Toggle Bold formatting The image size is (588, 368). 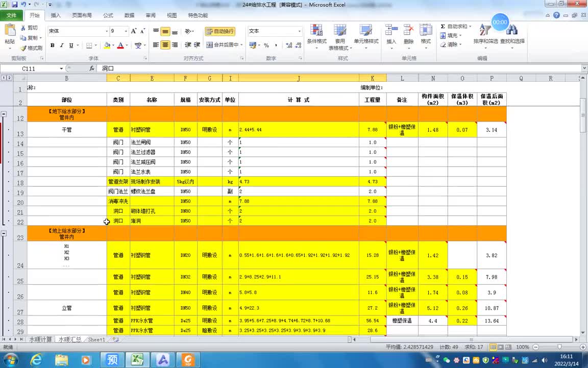click(53, 45)
